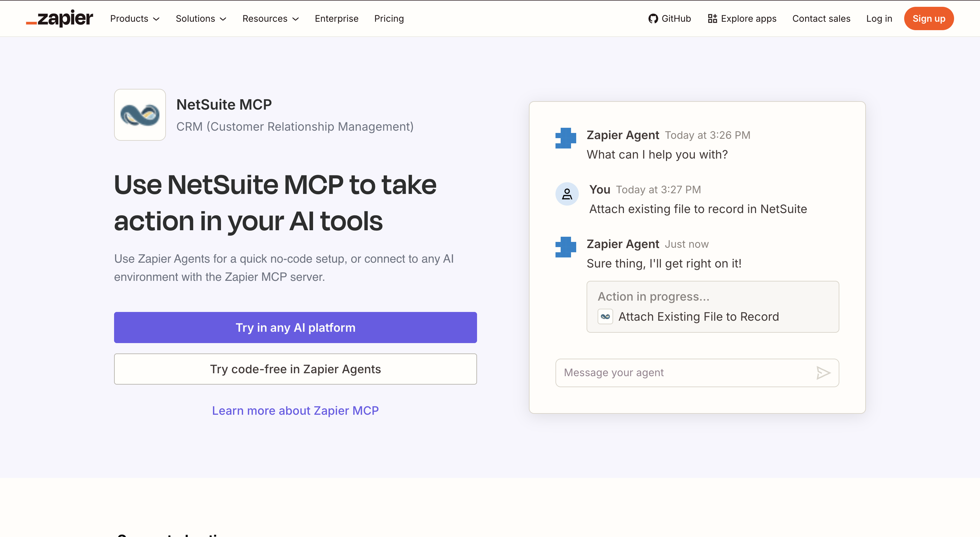Open the GitHub link
This screenshot has width=980, height=537.
(670, 19)
